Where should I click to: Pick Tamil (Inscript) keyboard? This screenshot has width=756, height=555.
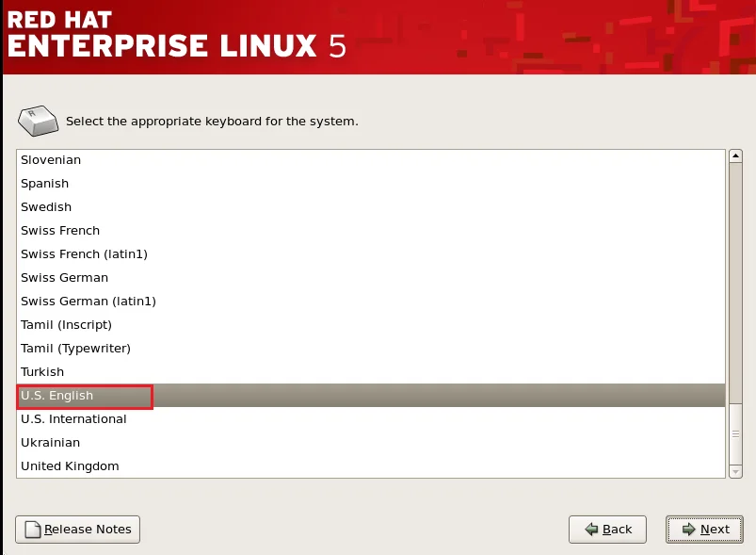(x=66, y=325)
